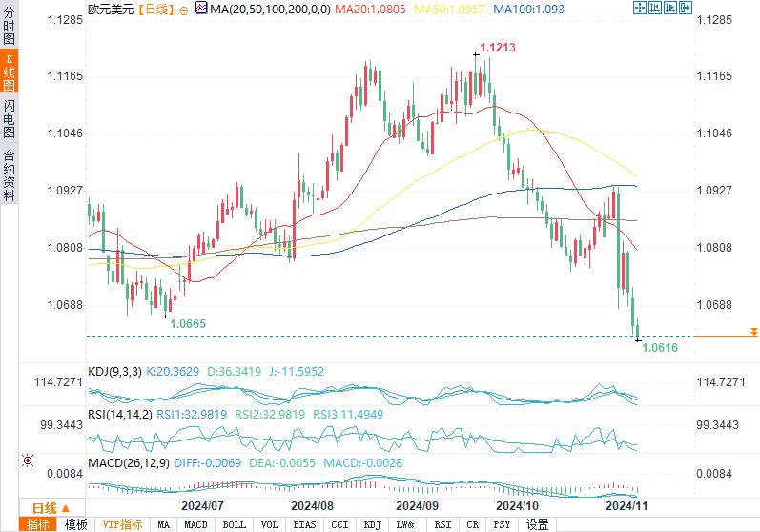
Task: Click the MA chart indicator icon
Action: [200, 9]
